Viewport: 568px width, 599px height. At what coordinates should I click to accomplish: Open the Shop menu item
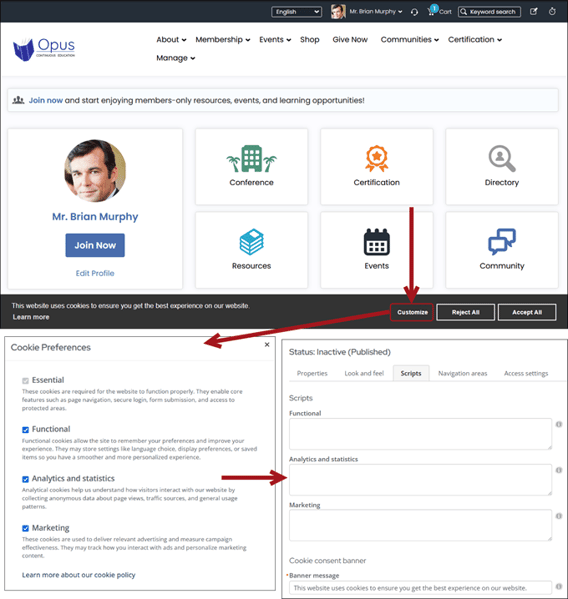click(x=309, y=40)
